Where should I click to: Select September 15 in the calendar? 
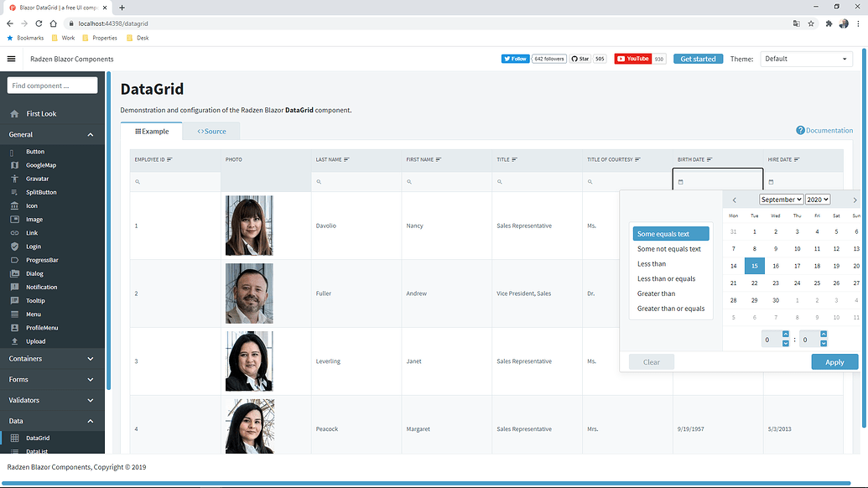click(x=755, y=266)
